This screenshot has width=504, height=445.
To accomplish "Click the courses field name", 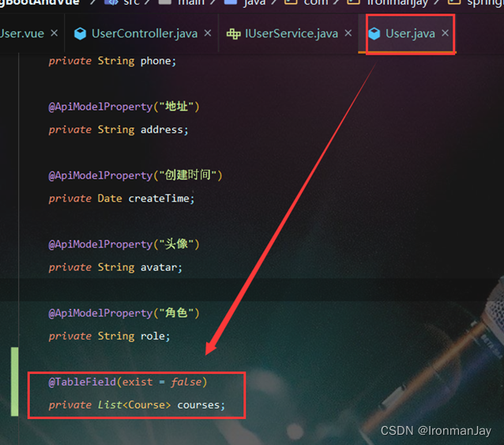I will (198, 405).
